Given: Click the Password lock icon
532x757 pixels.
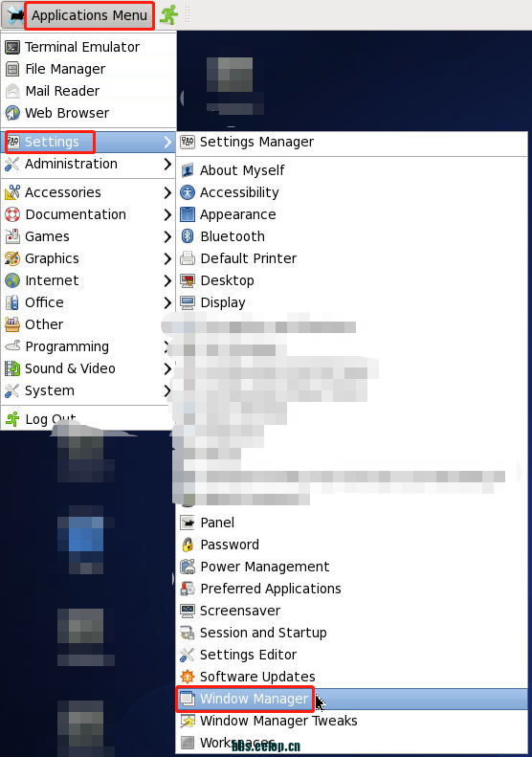Looking at the screenshot, I should [188, 545].
